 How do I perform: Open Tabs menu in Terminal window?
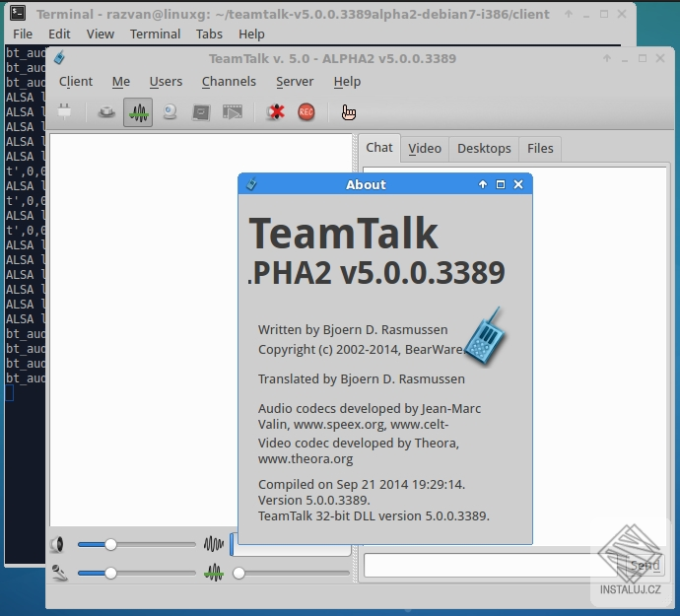(209, 34)
